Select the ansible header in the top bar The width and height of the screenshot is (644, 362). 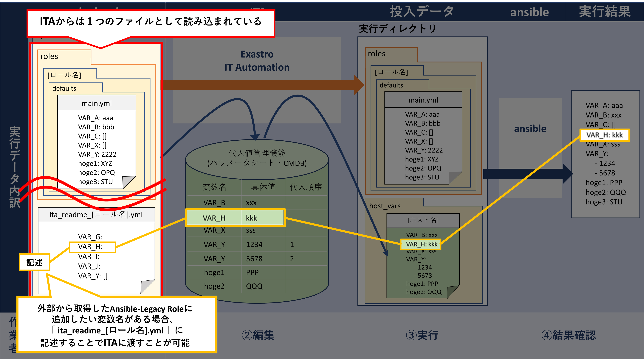point(530,12)
